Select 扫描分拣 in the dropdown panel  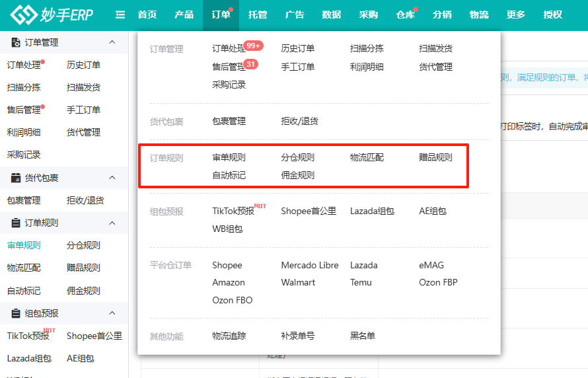367,48
